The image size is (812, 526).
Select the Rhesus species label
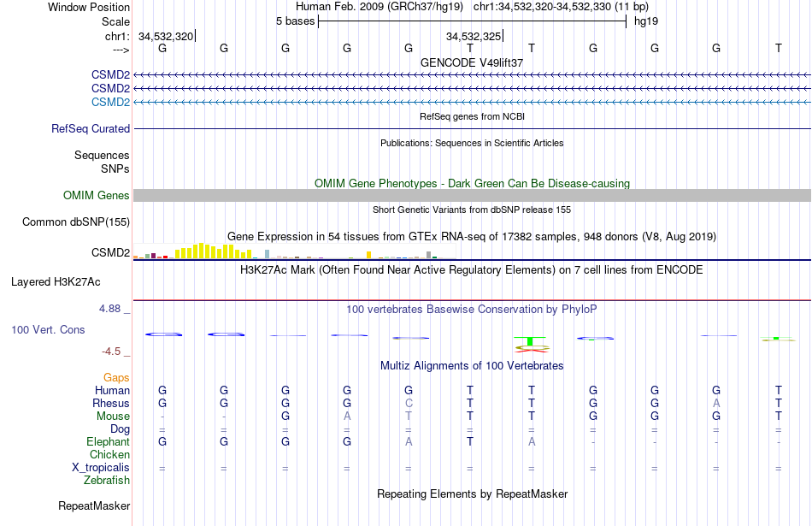tap(111, 403)
